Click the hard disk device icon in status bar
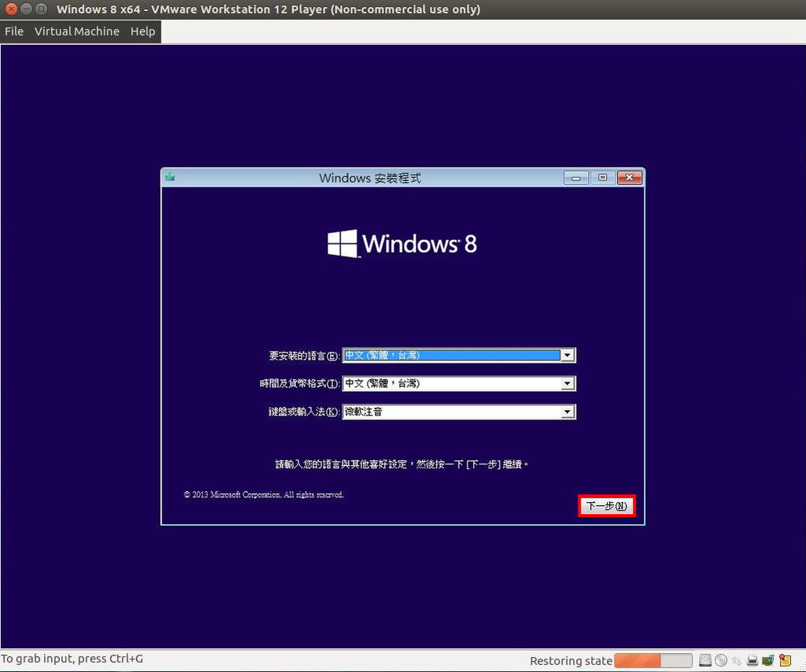Image resolution: width=806 pixels, height=672 pixels. click(705, 660)
